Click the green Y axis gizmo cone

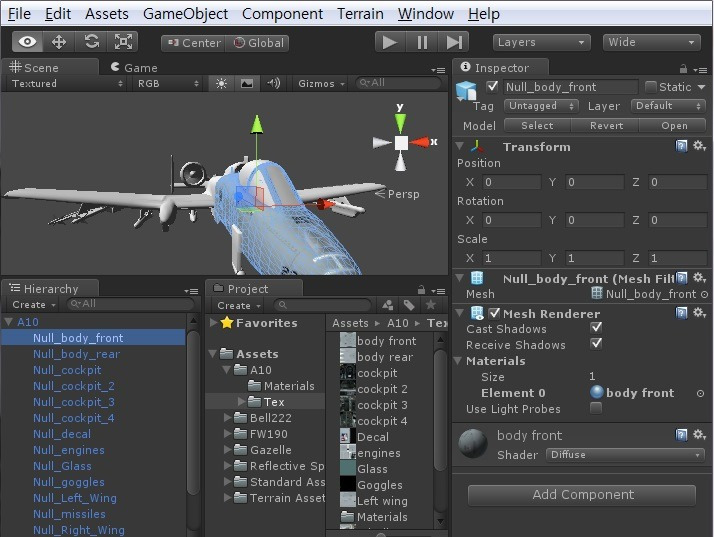pos(400,123)
